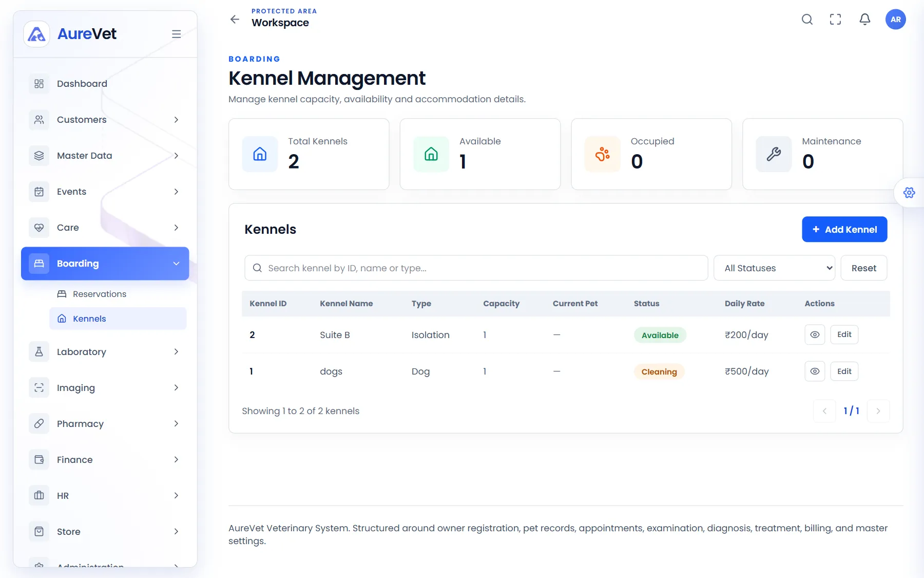Viewport: 924px width, 578px height.
Task: Focus the kennel search field
Action: point(476,268)
